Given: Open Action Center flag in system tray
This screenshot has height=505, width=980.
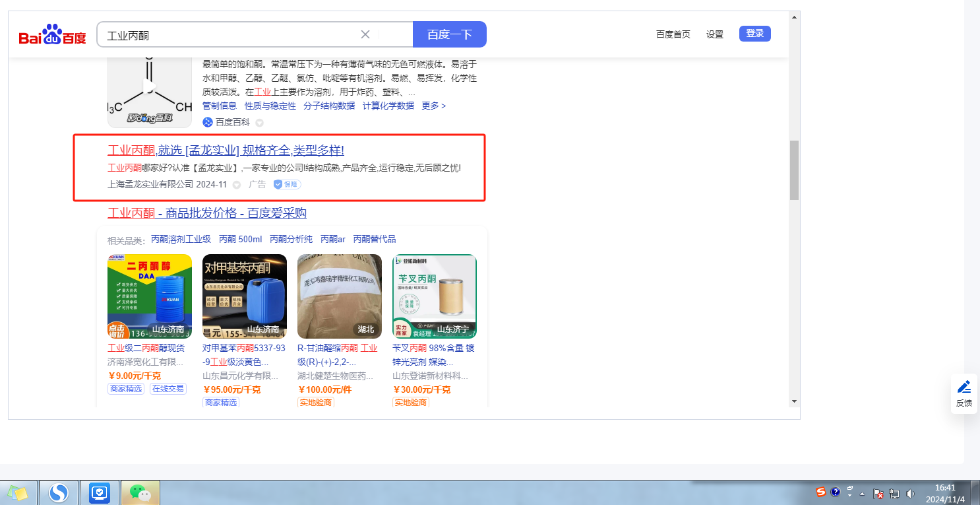Looking at the screenshot, I should pos(878,493).
